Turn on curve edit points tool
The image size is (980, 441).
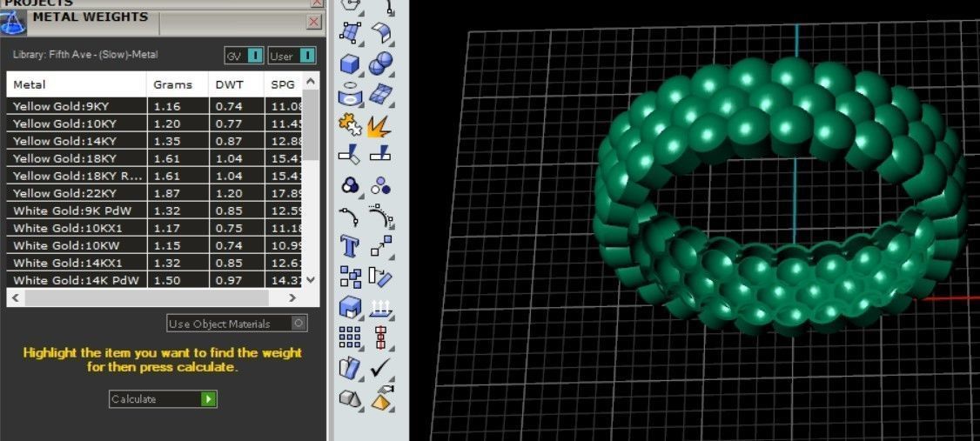point(351,216)
